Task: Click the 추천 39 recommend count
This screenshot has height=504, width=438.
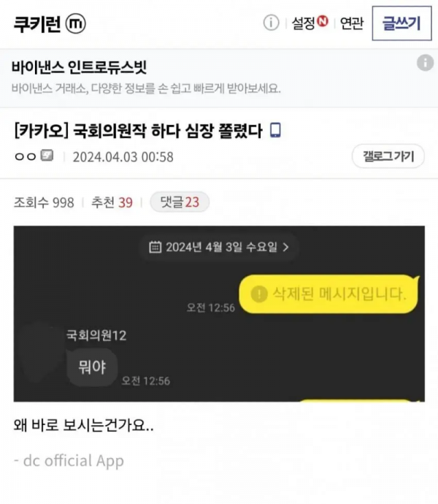Action: (x=112, y=202)
